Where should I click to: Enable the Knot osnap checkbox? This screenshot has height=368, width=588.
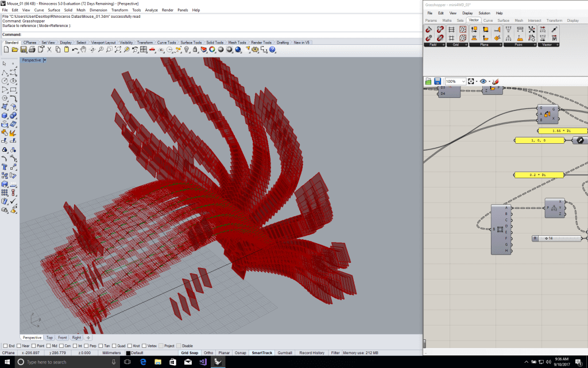pos(129,346)
